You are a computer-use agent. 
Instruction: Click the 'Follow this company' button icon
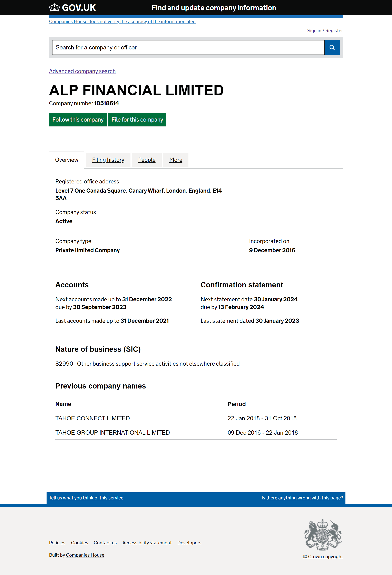[x=78, y=119]
